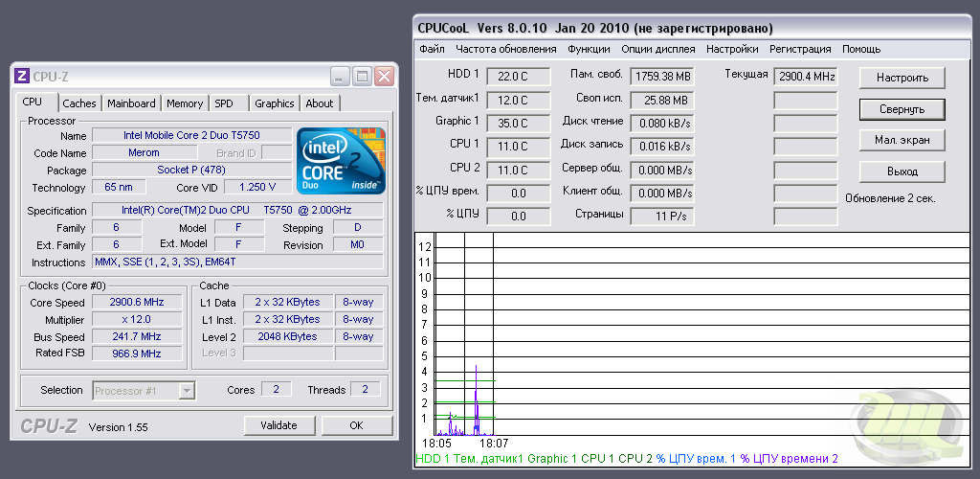Click the Validate button in CPU-Z
The width and height of the screenshot is (980, 479).
[278, 425]
